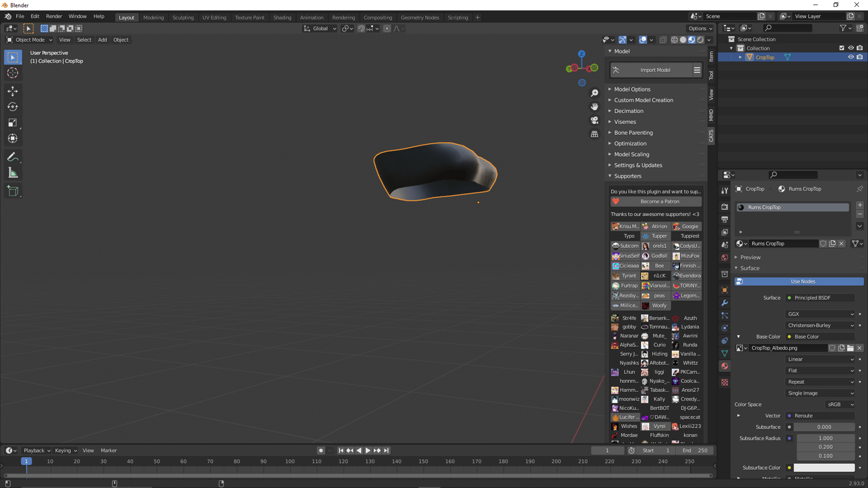Open the Render menu
This screenshot has width=868, height=488.
coord(54,17)
